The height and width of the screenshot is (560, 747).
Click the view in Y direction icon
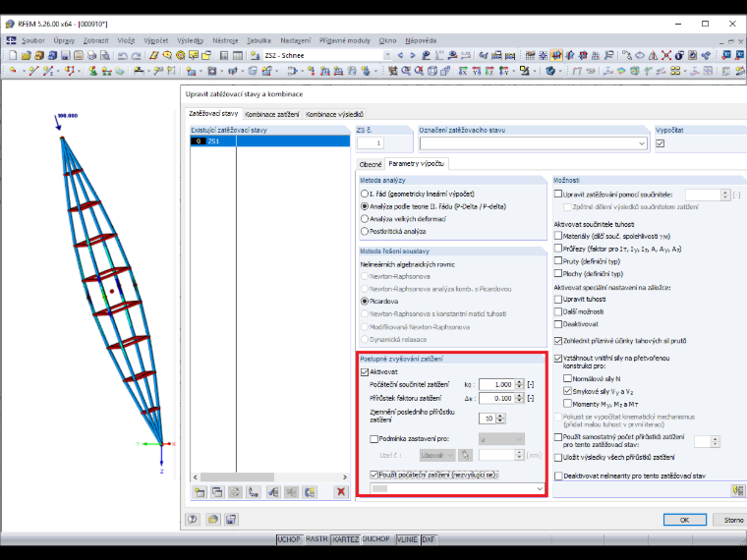[477, 72]
